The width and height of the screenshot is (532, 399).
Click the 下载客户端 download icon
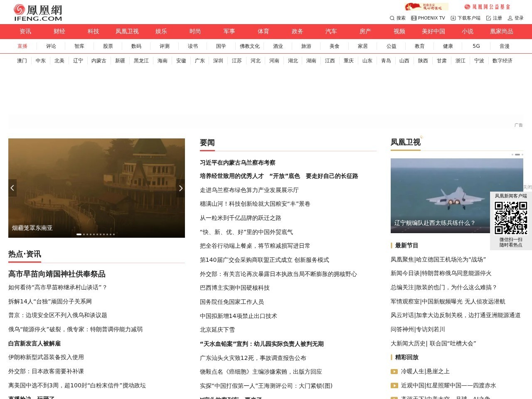(x=453, y=18)
